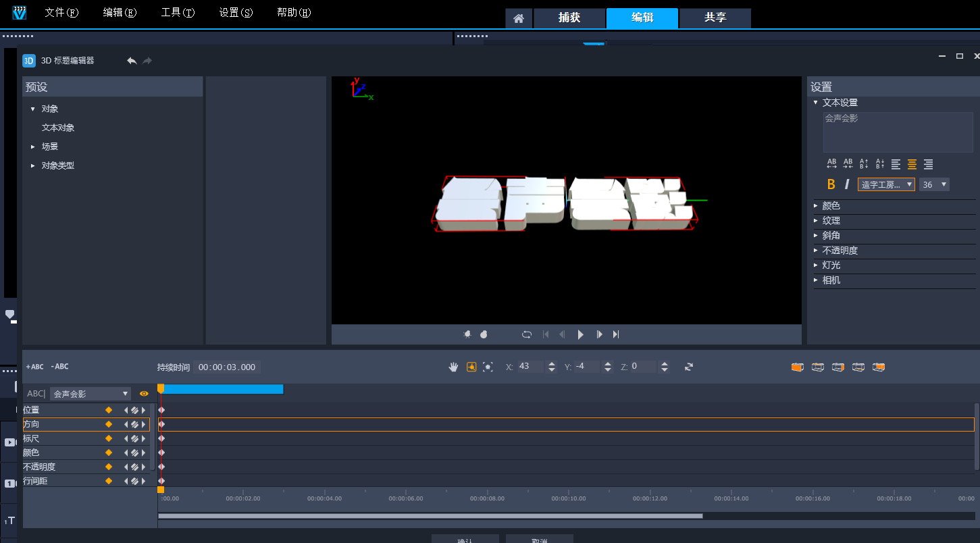980x543 pixels.
Task: Toggle keyframe diamond on 标尺 row
Action: point(108,438)
